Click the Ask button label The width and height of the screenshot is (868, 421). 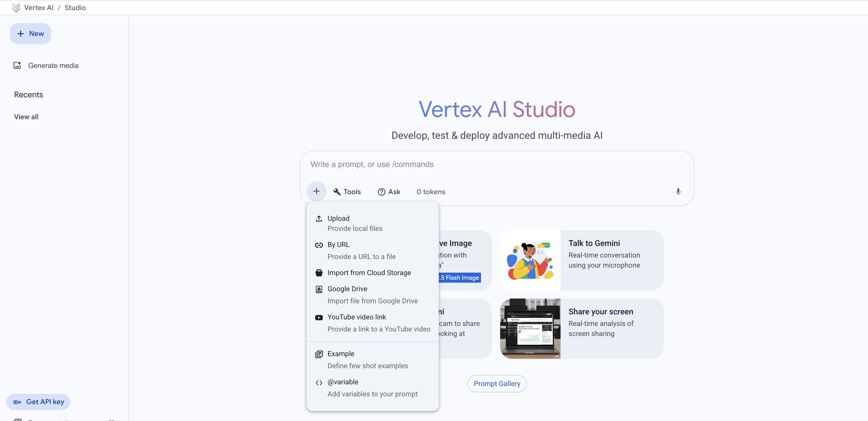pyautogui.click(x=394, y=192)
